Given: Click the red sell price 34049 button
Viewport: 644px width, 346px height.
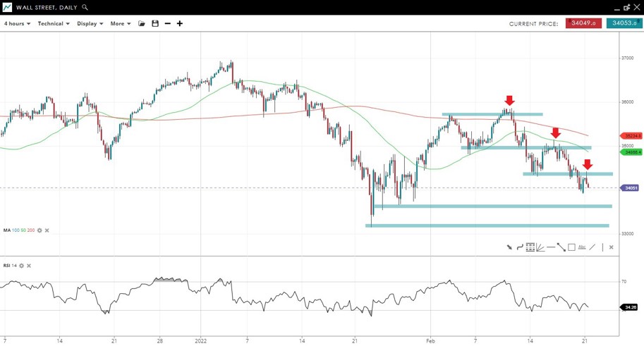Looking at the screenshot, I should click(x=583, y=23).
